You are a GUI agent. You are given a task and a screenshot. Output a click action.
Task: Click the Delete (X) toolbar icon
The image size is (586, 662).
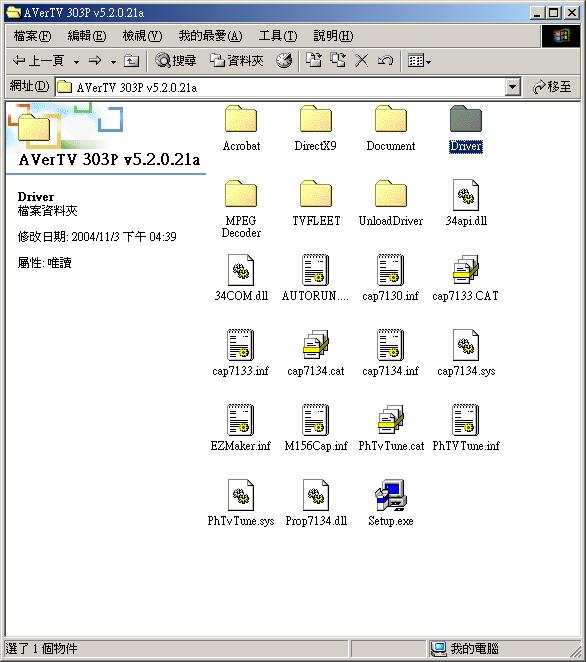coord(361,61)
